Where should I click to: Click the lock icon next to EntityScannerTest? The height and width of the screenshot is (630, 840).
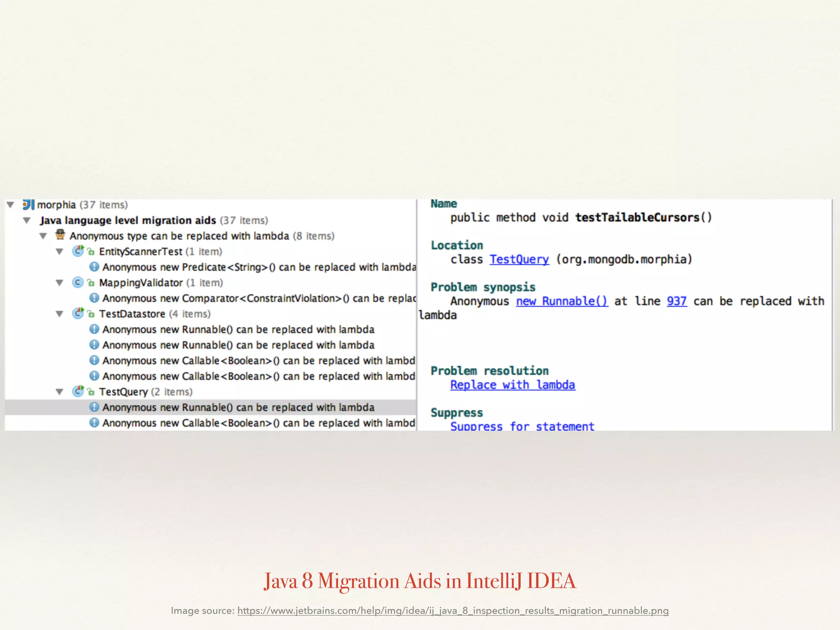tap(91, 251)
